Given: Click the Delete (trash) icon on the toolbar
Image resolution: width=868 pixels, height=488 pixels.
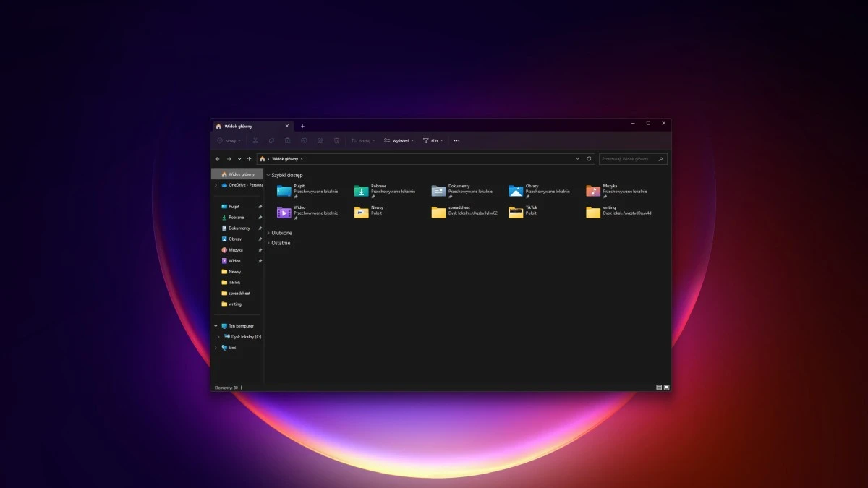Looking at the screenshot, I should click(x=336, y=140).
